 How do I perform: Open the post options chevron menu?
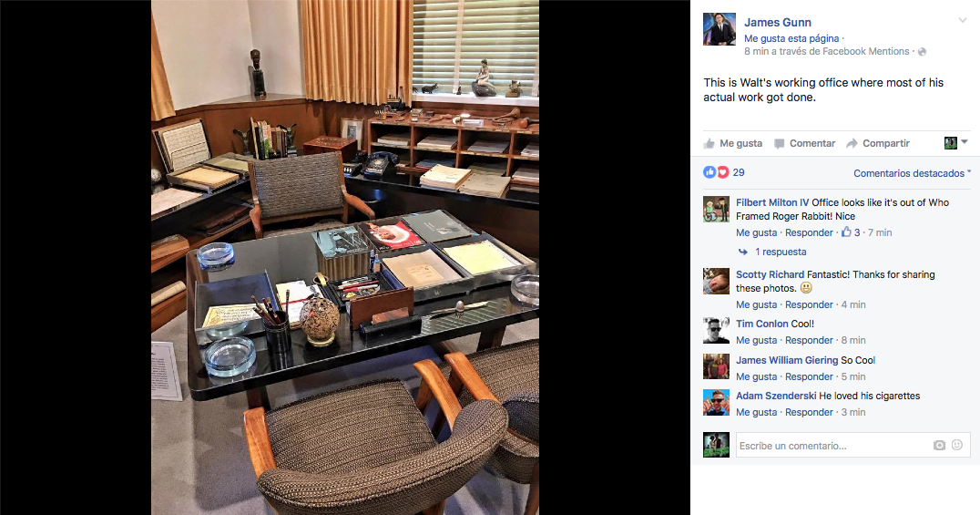click(x=963, y=21)
